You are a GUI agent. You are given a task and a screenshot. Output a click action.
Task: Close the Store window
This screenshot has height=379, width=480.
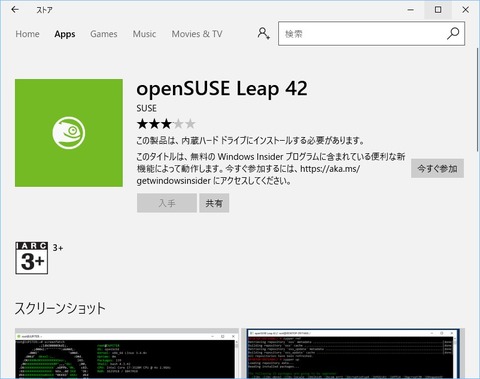point(466,10)
